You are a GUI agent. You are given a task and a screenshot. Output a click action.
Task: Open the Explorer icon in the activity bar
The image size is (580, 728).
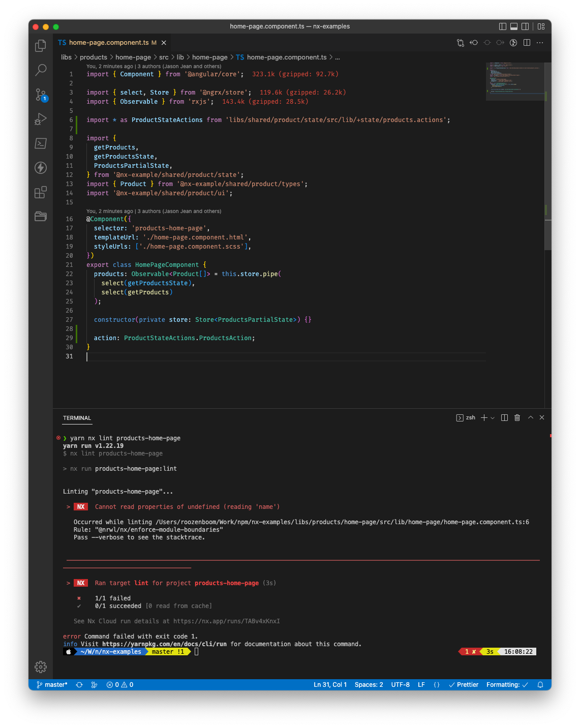pyautogui.click(x=40, y=45)
